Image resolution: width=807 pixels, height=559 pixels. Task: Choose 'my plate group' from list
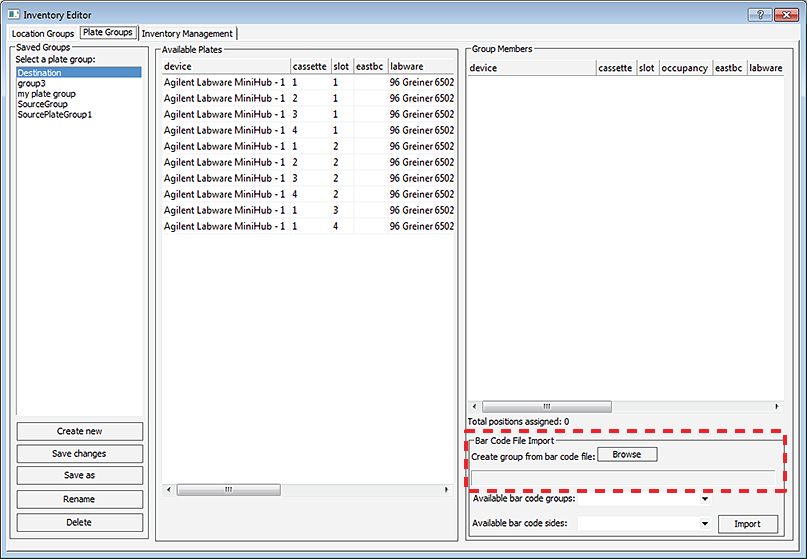pos(46,94)
